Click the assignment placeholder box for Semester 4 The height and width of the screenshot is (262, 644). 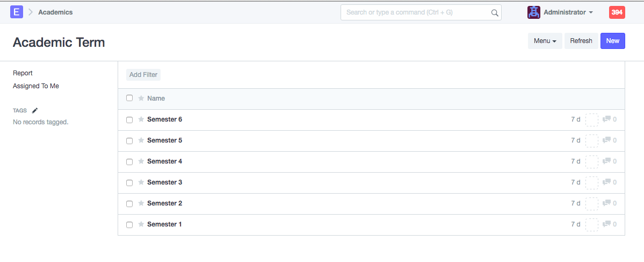pos(591,161)
